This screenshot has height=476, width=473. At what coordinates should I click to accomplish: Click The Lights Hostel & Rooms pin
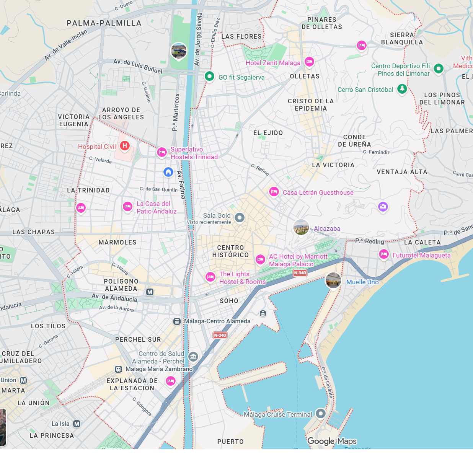(x=210, y=277)
